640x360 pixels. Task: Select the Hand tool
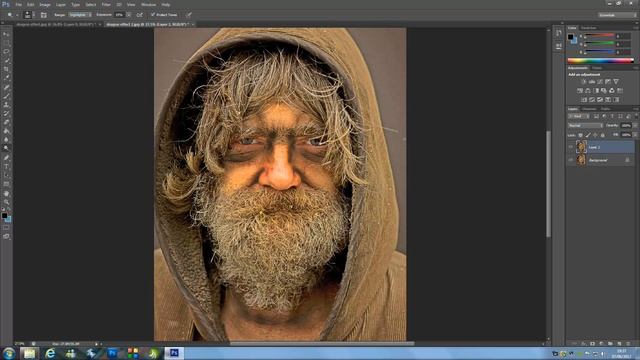tap(6, 194)
